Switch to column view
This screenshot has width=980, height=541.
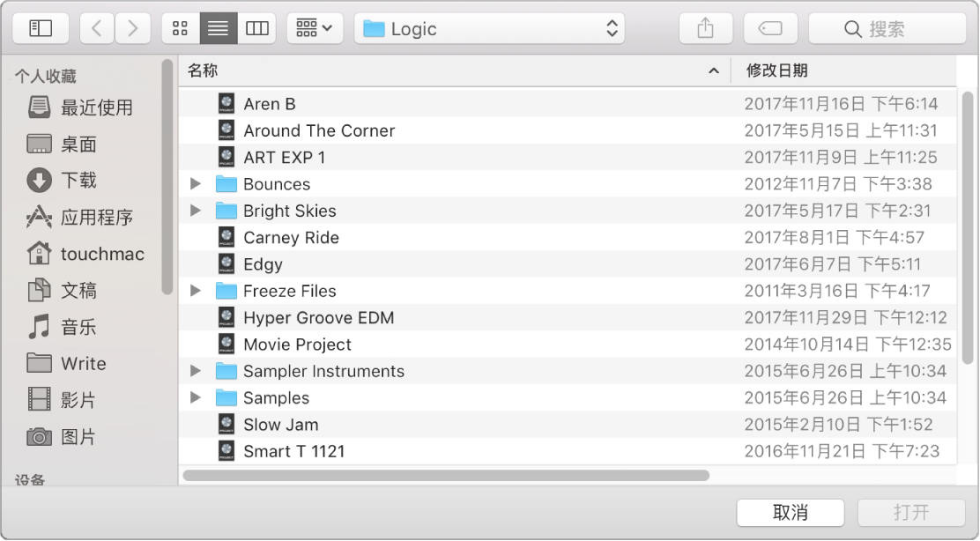(x=256, y=28)
